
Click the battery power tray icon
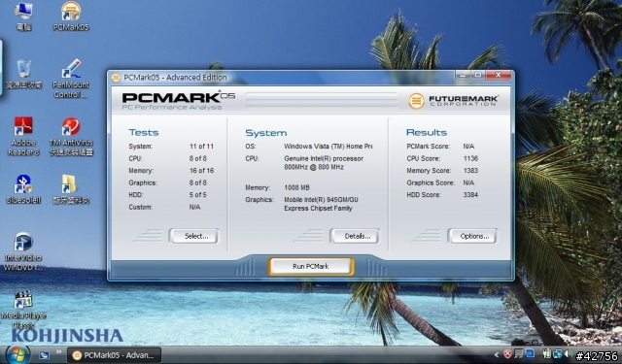click(547, 353)
